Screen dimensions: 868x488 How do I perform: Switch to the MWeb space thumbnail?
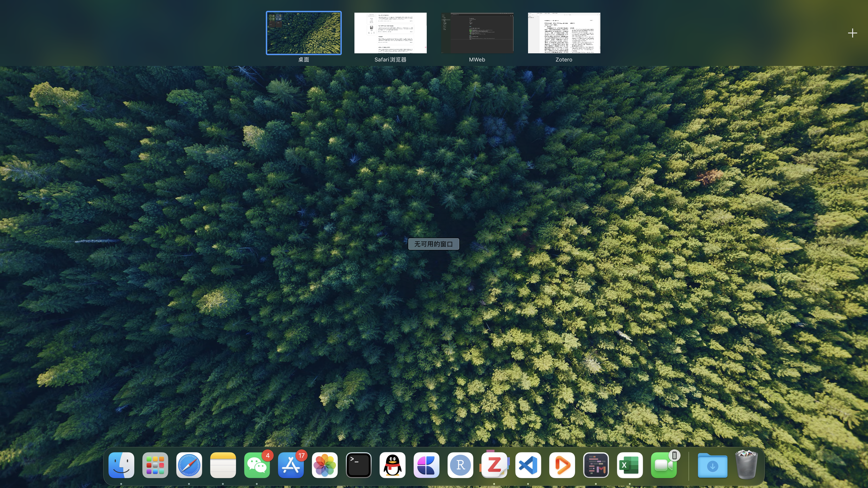[x=477, y=33]
